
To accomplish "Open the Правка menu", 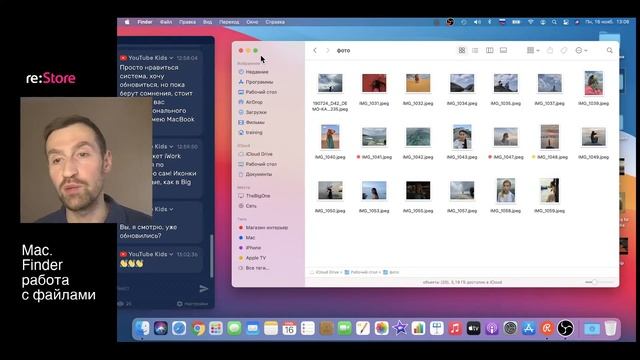I will [x=187, y=22].
